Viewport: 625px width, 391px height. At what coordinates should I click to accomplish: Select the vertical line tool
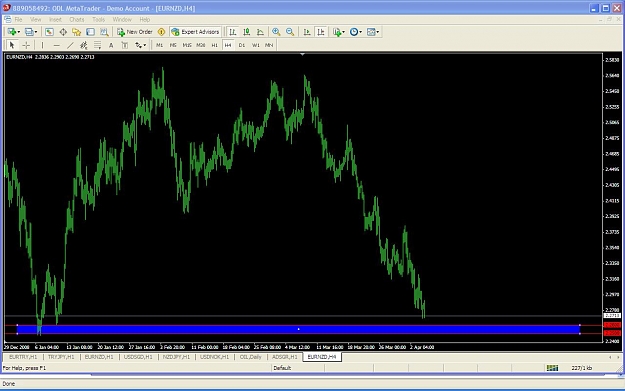[42, 45]
